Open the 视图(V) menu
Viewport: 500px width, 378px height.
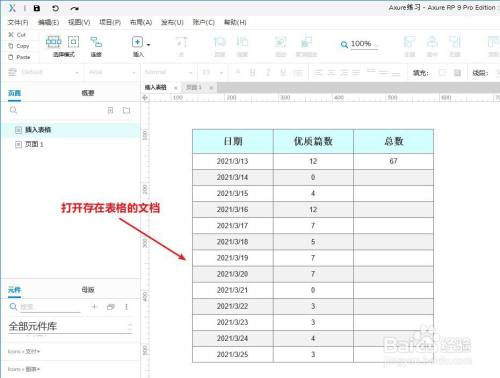pos(79,22)
